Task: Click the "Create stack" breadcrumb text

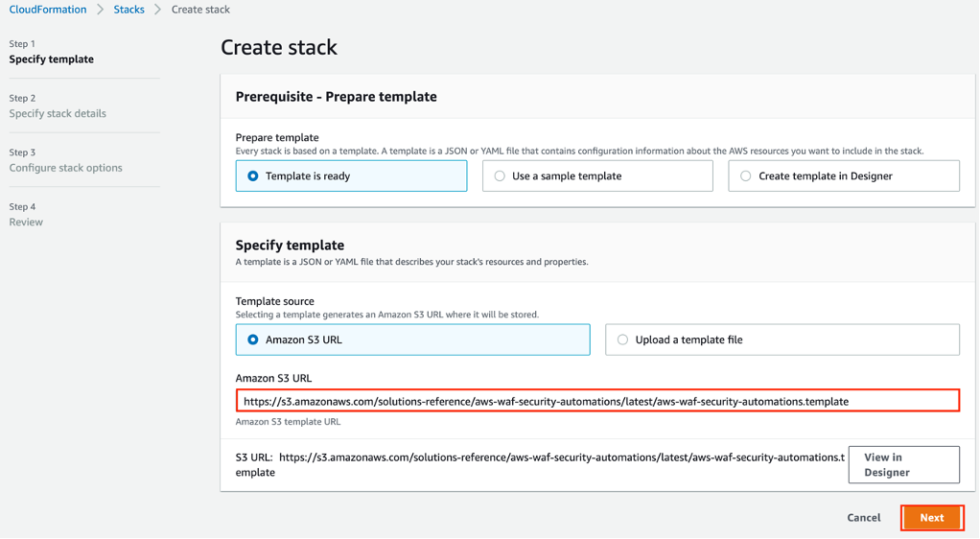Action: tap(200, 10)
